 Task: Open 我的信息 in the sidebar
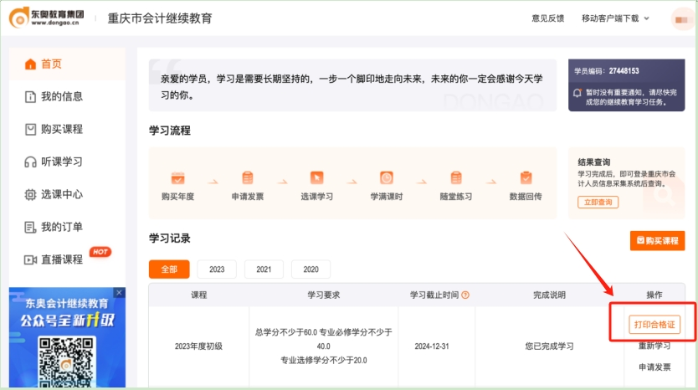[67, 97]
